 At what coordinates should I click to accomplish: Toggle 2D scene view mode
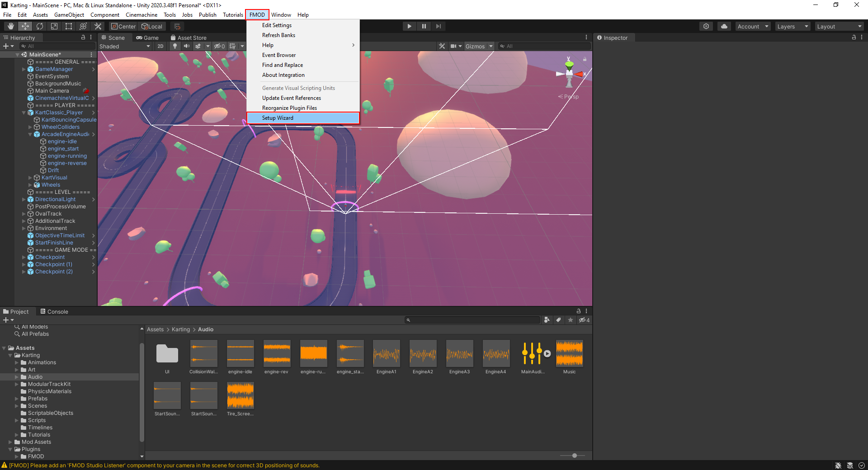click(x=160, y=46)
